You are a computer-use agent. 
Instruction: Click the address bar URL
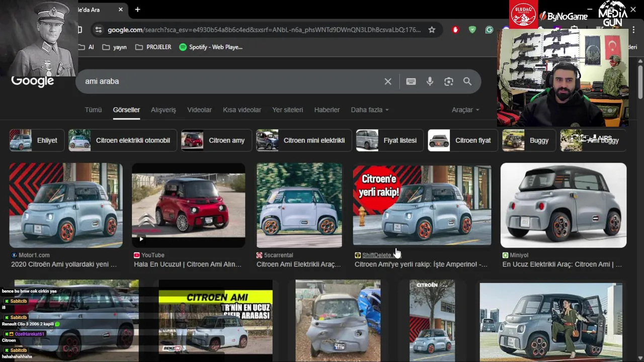[x=264, y=30]
